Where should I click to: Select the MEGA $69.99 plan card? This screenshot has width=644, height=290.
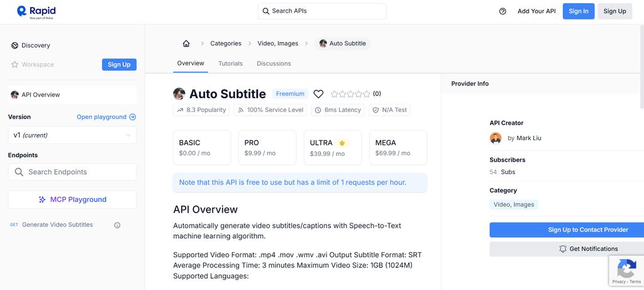(x=398, y=148)
